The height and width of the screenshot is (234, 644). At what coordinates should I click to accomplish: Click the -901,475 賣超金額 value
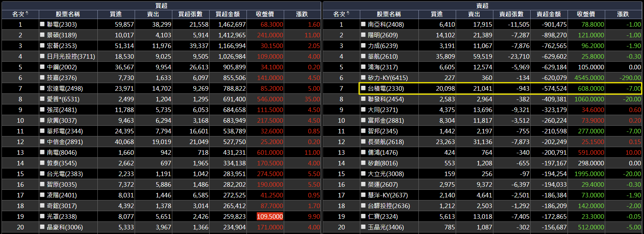[554, 24]
